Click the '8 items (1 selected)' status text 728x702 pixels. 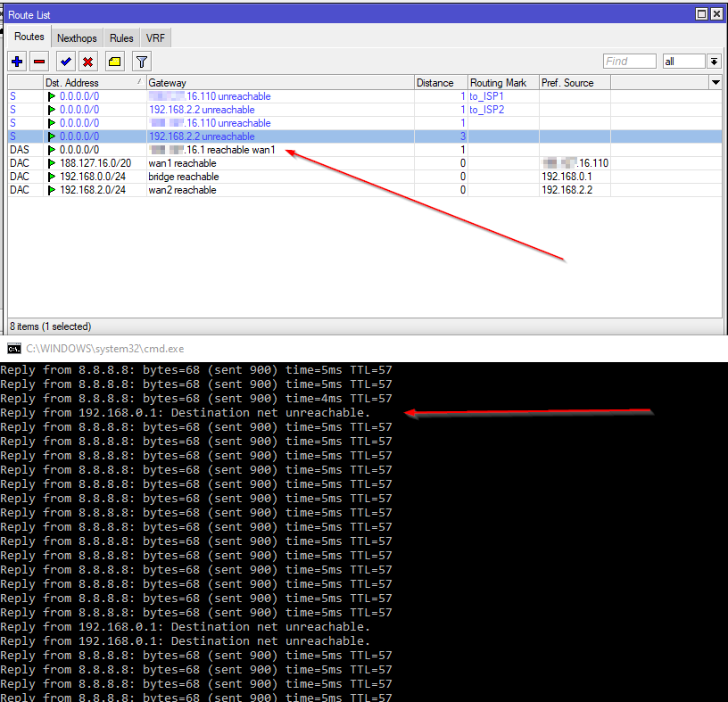(51, 326)
